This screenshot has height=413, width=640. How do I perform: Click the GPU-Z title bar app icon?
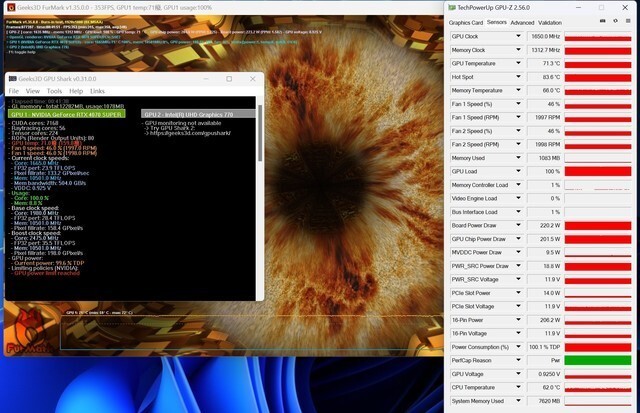(453, 6)
